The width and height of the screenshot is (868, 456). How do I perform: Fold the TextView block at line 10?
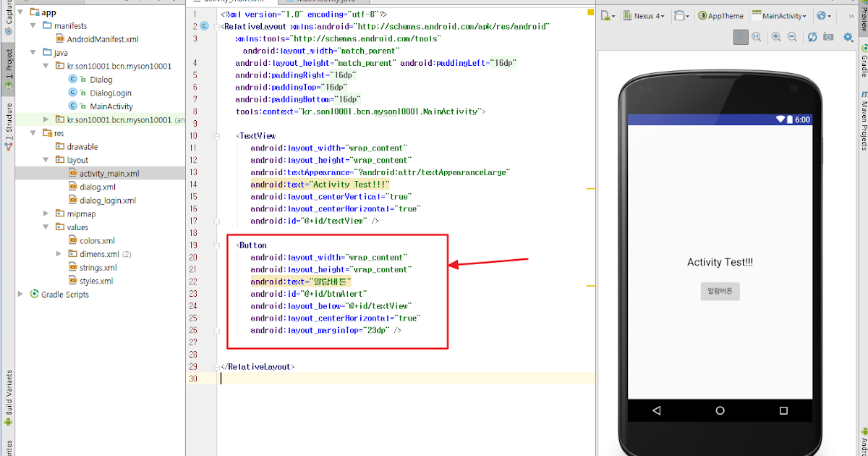click(x=217, y=135)
